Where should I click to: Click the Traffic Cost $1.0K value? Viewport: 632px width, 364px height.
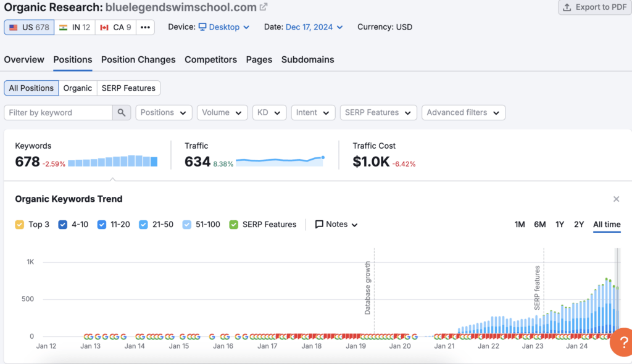[371, 162]
